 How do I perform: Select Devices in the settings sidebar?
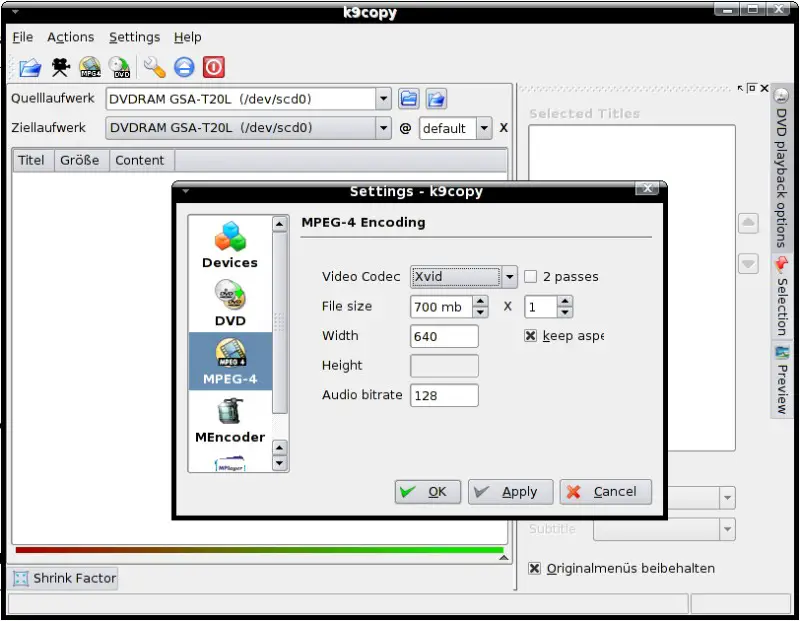click(x=230, y=245)
